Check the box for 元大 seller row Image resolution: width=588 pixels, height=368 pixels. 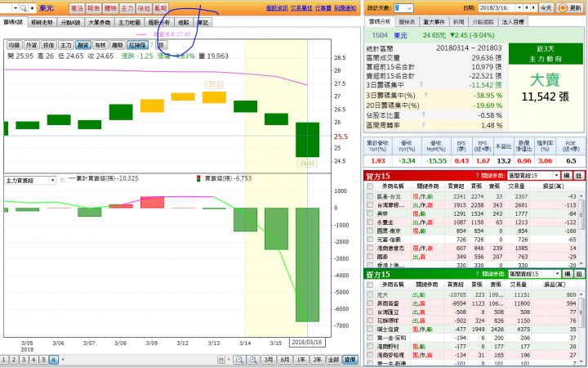click(370, 294)
